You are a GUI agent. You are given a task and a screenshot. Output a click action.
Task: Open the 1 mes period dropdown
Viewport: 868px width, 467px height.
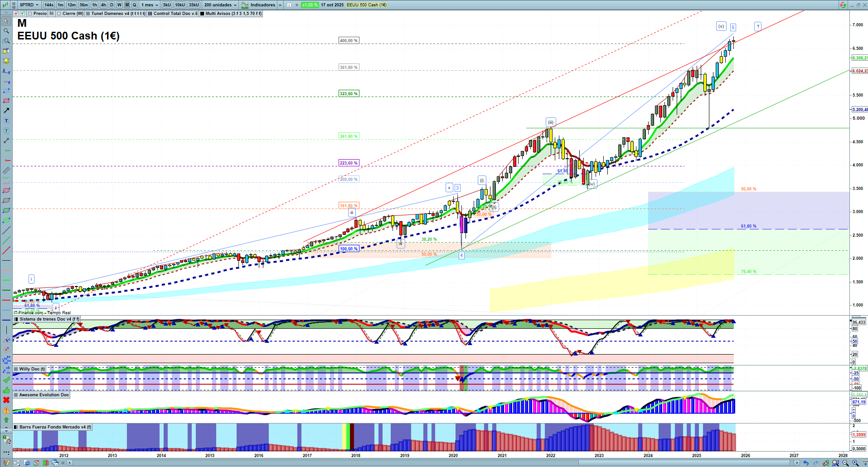(150, 5)
